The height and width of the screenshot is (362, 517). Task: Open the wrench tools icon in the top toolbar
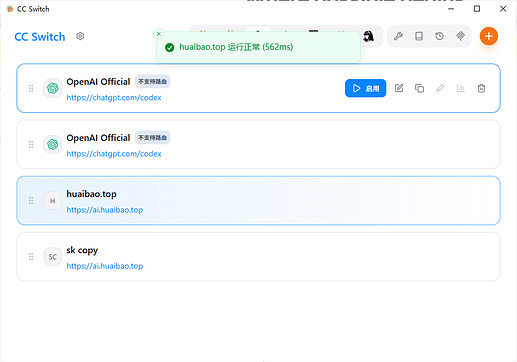click(x=398, y=36)
